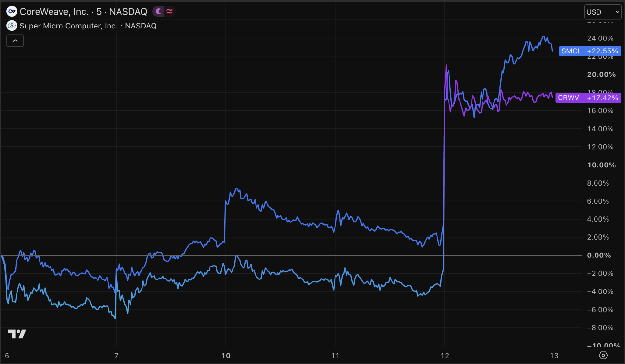Image resolution: width=625 pixels, height=364 pixels.
Task: Click the Super Micro Computer logo icon
Action: [12, 26]
